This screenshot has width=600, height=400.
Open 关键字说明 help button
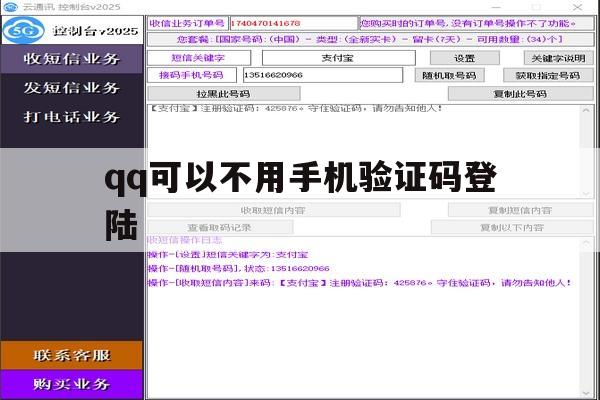click(558, 58)
